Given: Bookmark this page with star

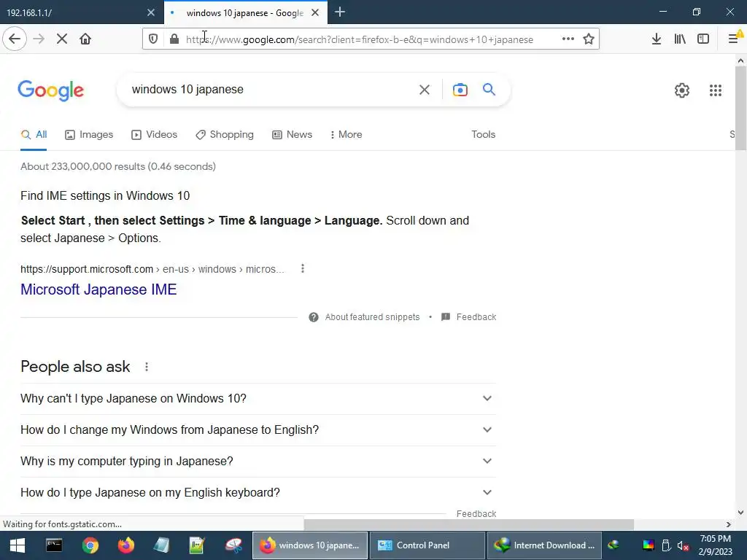Looking at the screenshot, I should 589,39.
